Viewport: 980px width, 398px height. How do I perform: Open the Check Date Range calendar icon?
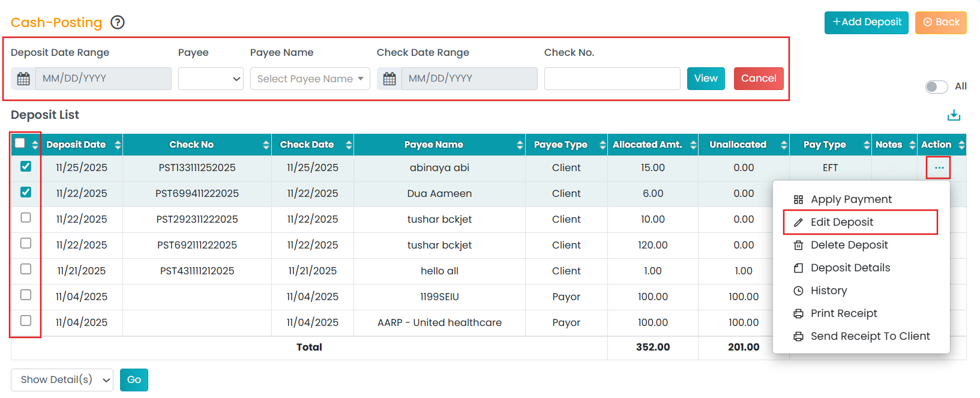pos(389,79)
